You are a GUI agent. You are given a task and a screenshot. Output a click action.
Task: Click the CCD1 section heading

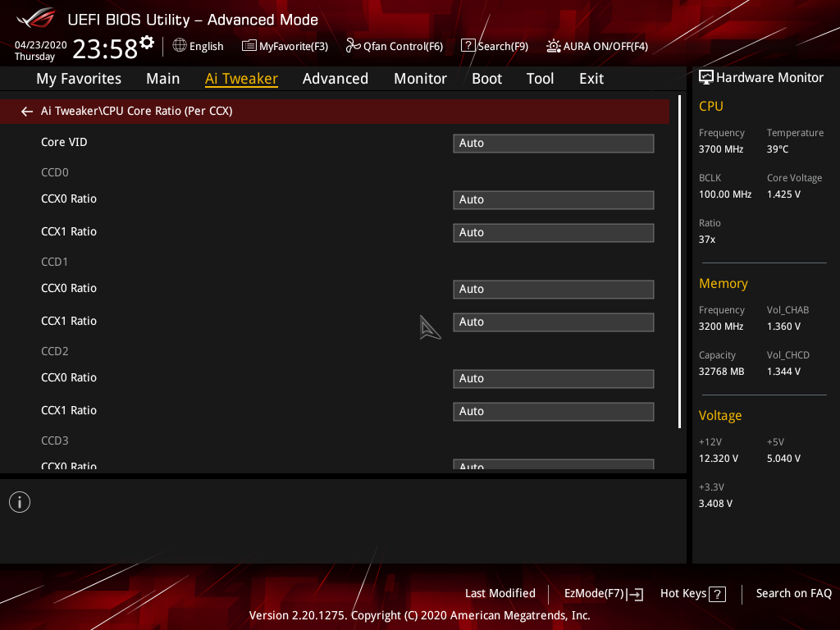[x=55, y=262]
